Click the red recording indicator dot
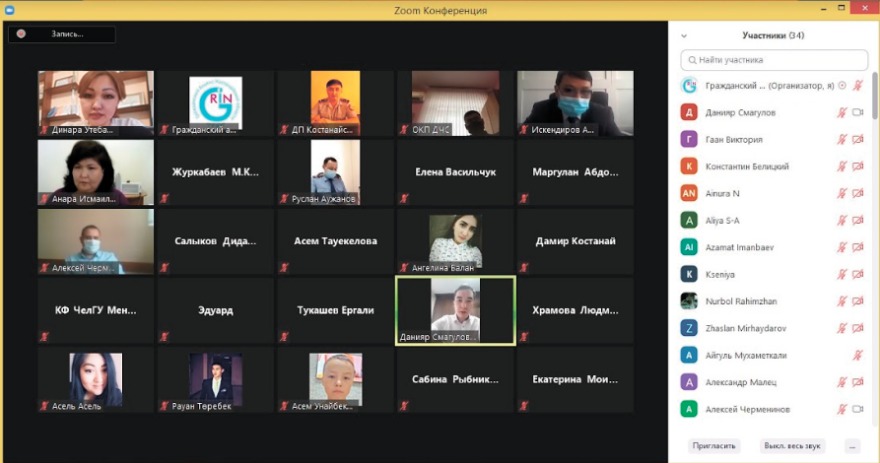 tap(21, 34)
